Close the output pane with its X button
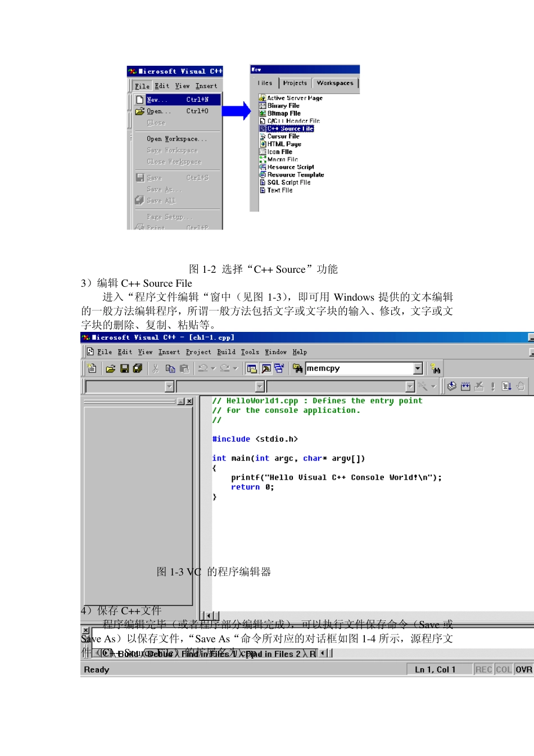The width and height of the screenshot is (534, 756). click(85, 630)
